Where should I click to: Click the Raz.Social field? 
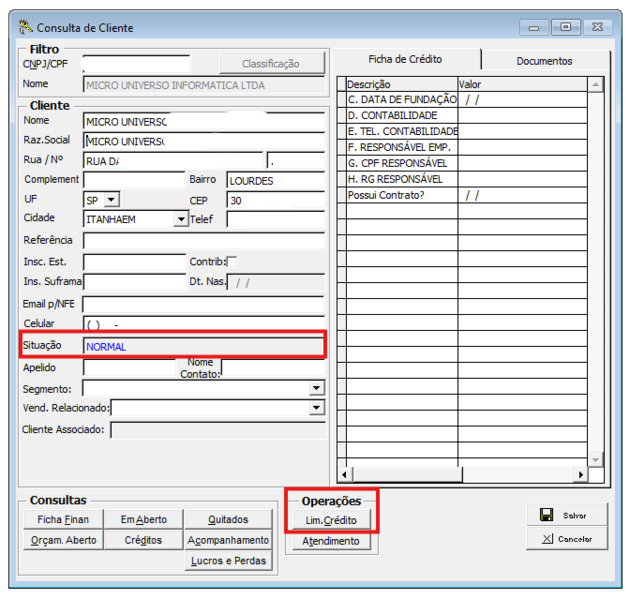click(x=204, y=141)
